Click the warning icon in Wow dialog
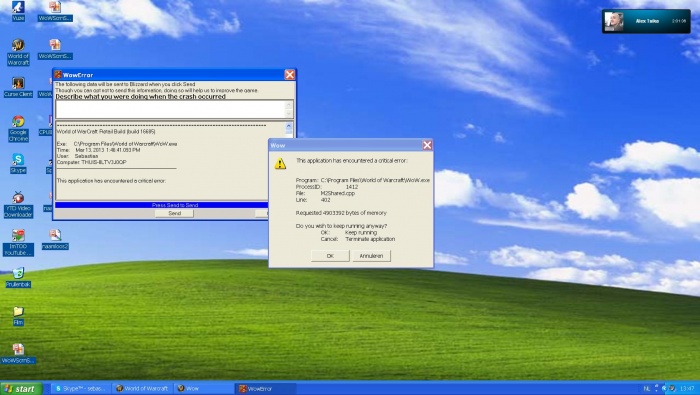This screenshot has width=700, height=395. click(280, 163)
